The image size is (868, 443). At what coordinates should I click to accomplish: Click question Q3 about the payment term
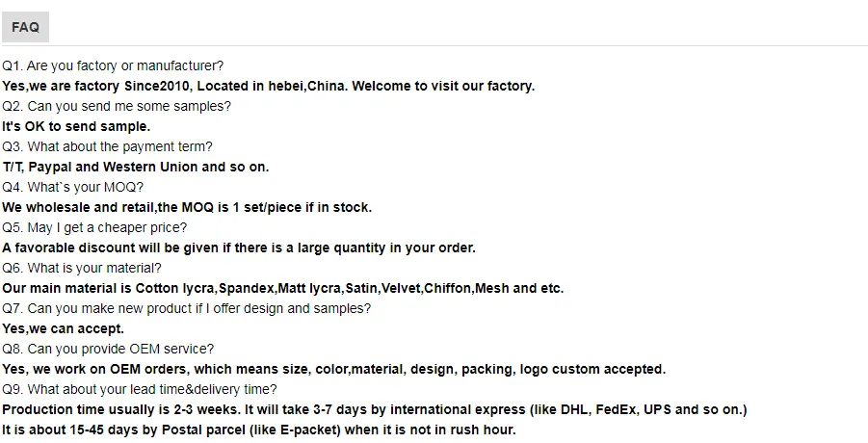coord(107,146)
